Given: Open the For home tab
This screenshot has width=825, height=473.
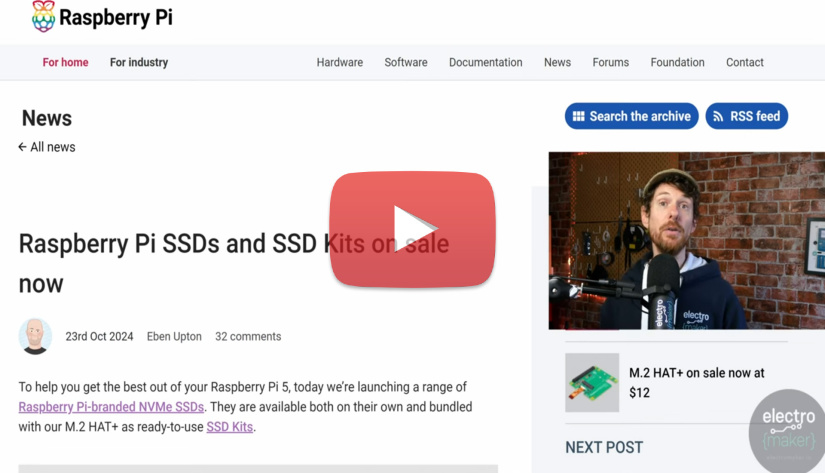Looking at the screenshot, I should tap(65, 62).
